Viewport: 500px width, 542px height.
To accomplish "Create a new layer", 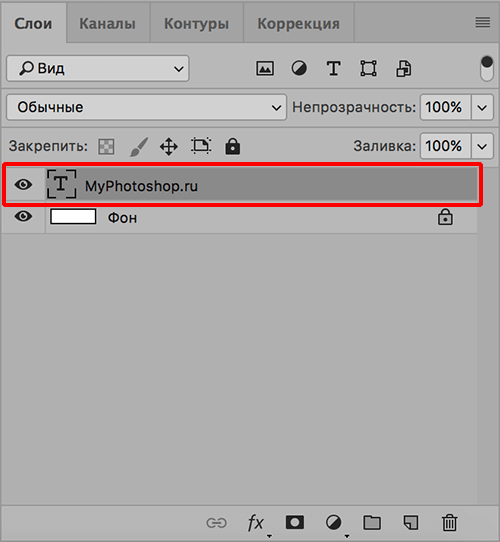I will pyautogui.click(x=411, y=522).
